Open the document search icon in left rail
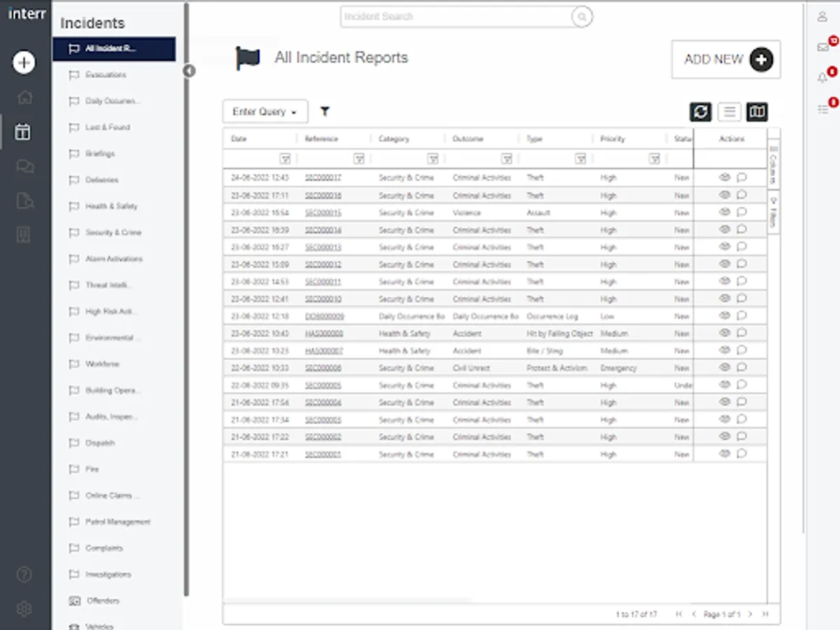Image resolution: width=840 pixels, height=630 pixels. pyautogui.click(x=24, y=201)
